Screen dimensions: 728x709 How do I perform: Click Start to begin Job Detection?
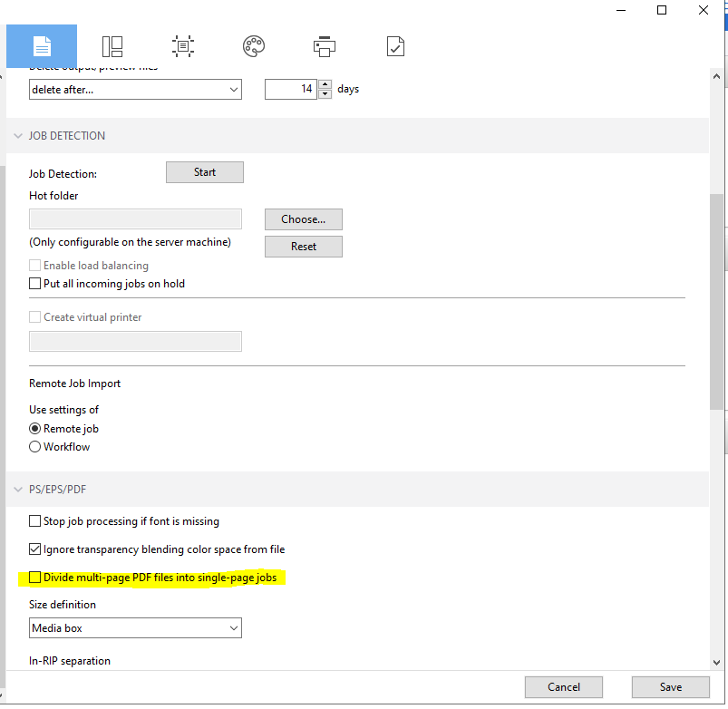pos(204,171)
